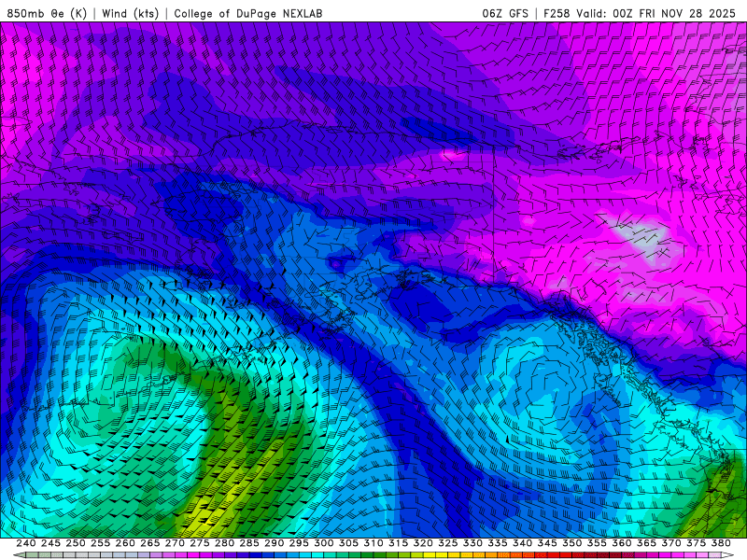The image size is (747, 560).
Task: Click the 325 value on the color scale
Action: [447, 543]
